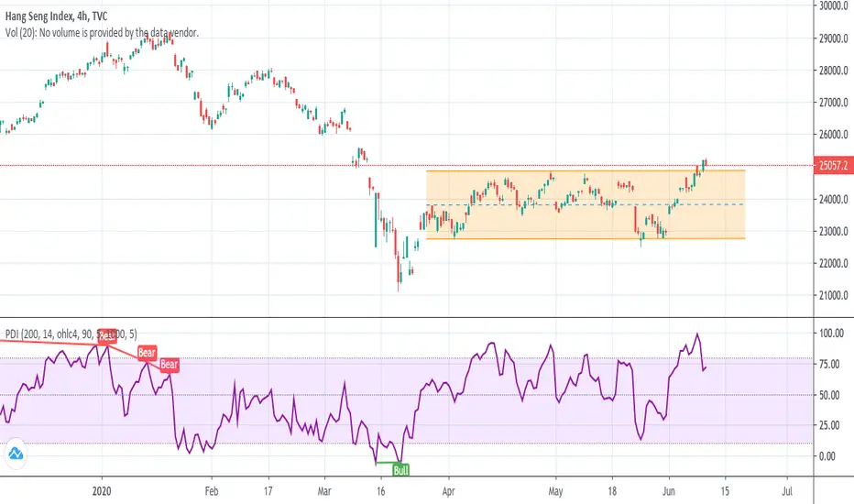Click the 15 label on time axis
Image resolution: width=854 pixels, height=504 pixels.
click(x=725, y=491)
